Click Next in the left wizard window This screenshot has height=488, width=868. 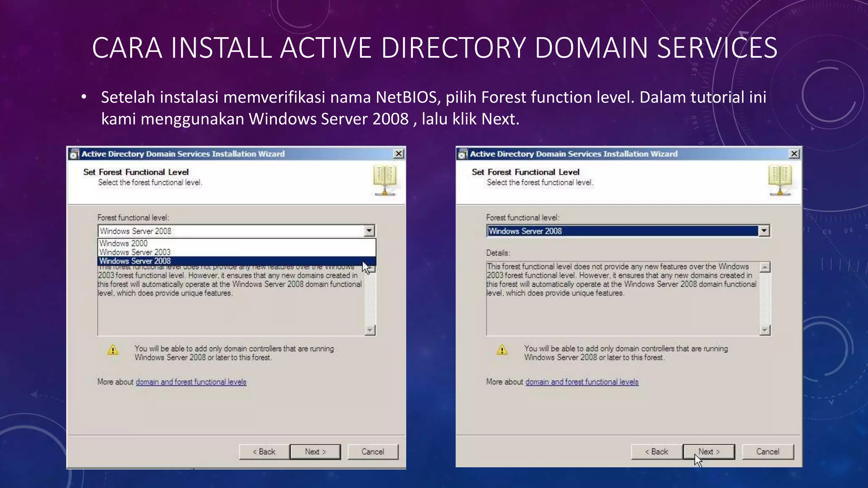[315, 452]
